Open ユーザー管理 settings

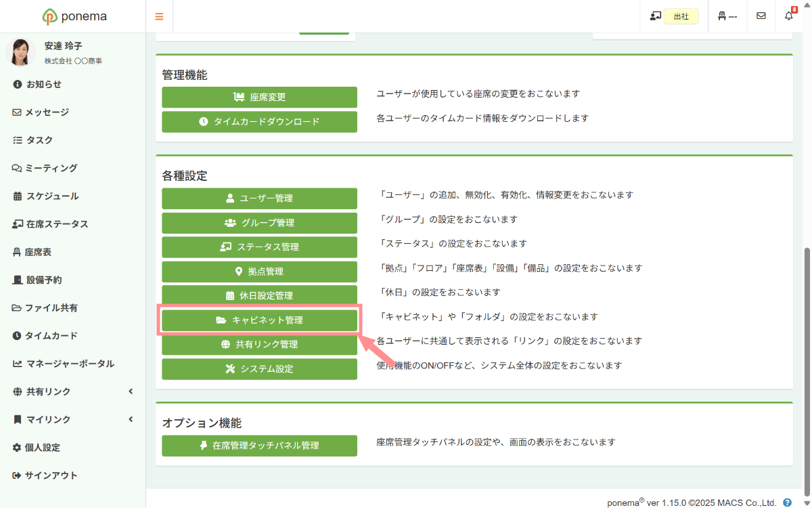[259, 198]
